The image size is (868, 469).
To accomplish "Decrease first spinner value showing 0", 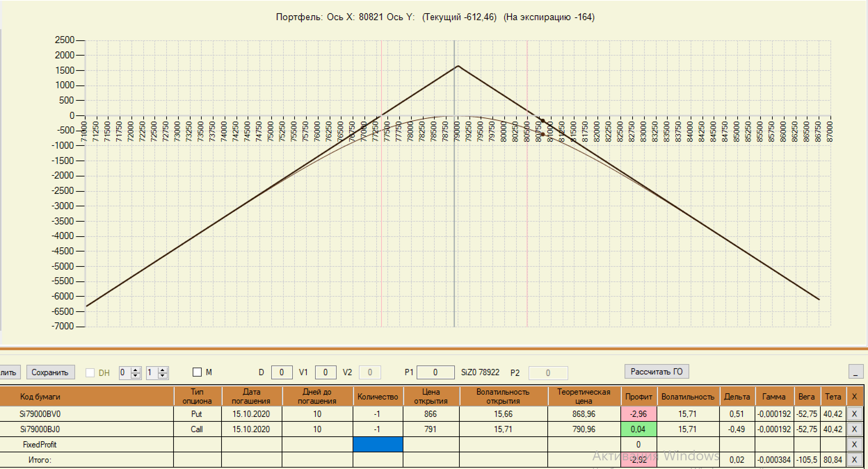I will point(136,376).
